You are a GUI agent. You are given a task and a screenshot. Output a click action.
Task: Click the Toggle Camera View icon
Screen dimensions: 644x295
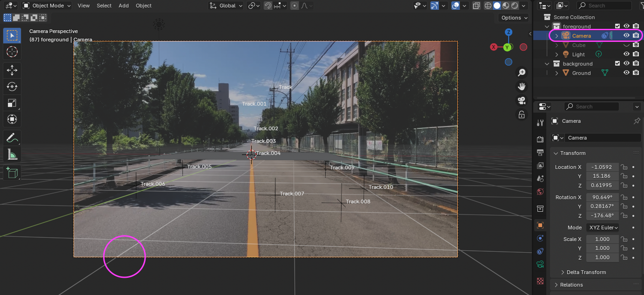522,101
